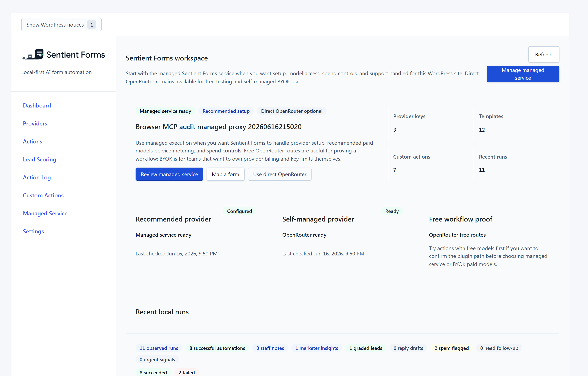Image resolution: width=588 pixels, height=376 pixels.
Task: Click the notices count badge 1
Action: [92, 25]
